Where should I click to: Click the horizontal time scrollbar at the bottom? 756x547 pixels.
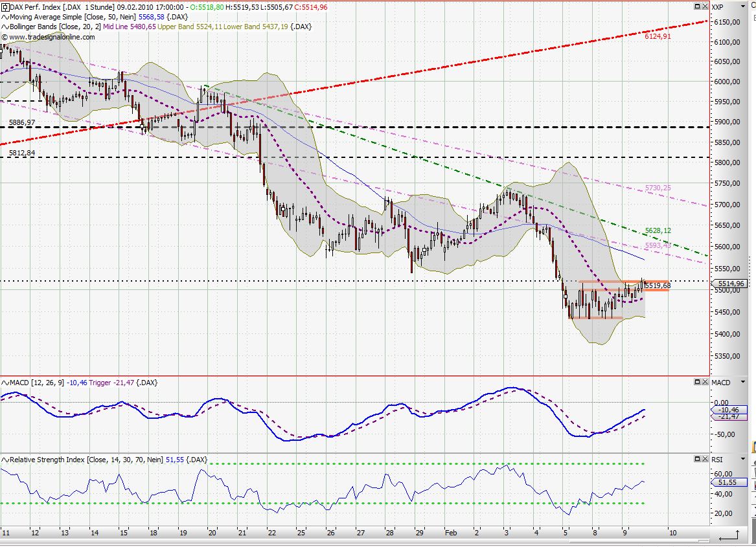tap(356, 542)
